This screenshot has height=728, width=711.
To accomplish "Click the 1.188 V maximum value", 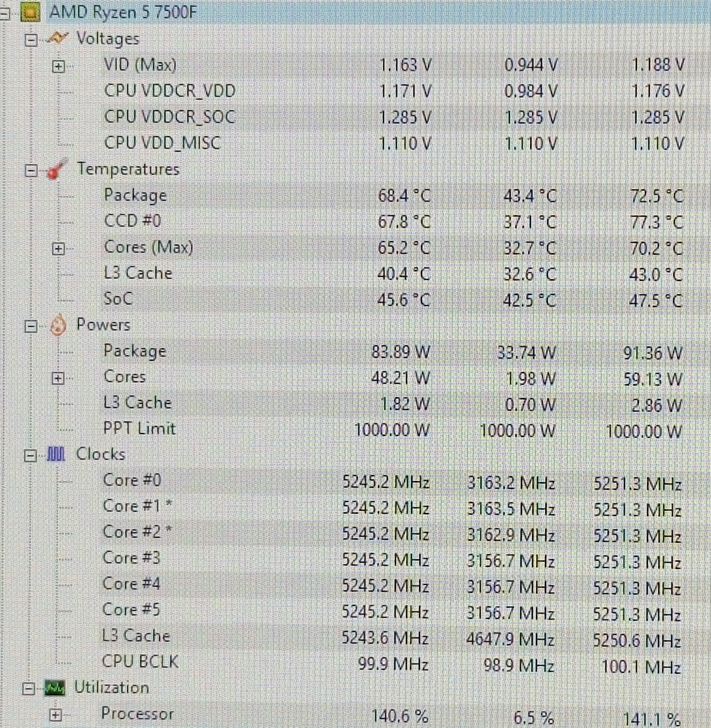I will 658,65.
